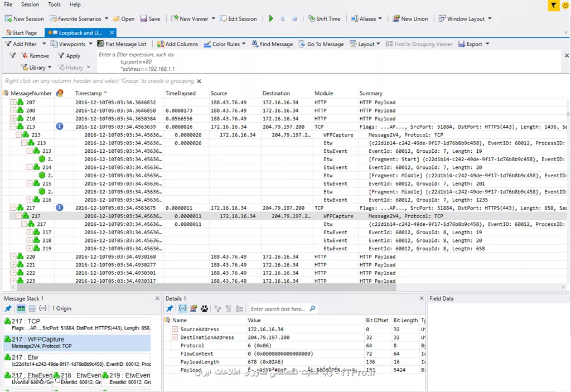The height and width of the screenshot is (392, 571).
Task: Toggle the braces button in Message Stack toolbar
Action: pos(43,308)
